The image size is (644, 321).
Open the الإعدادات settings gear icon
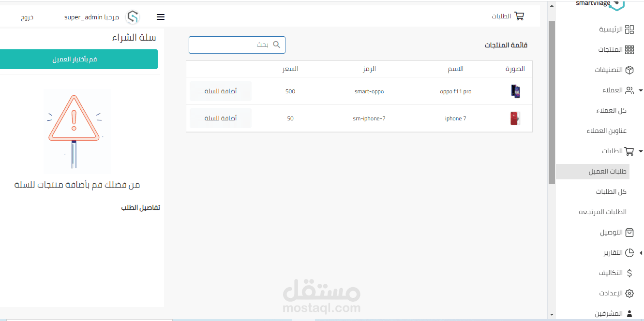pos(629,293)
